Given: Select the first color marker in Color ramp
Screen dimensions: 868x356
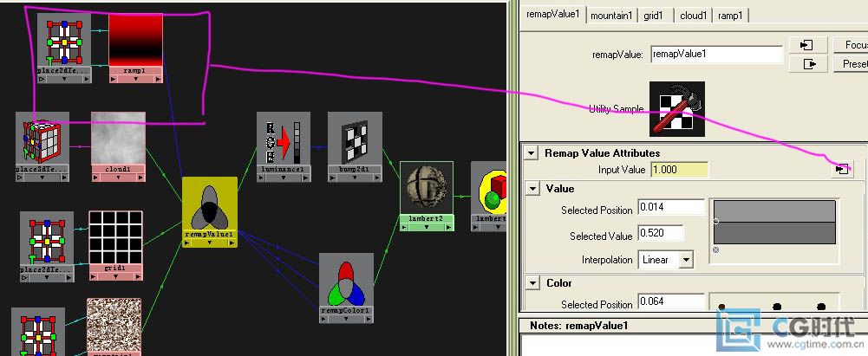Looking at the screenshot, I should (x=721, y=307).
